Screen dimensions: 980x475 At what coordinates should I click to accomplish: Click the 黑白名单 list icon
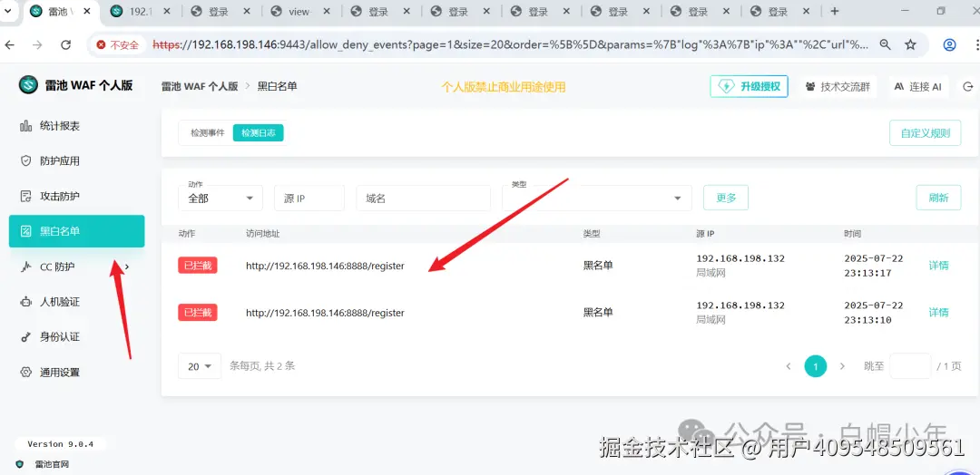click(25, 231)
